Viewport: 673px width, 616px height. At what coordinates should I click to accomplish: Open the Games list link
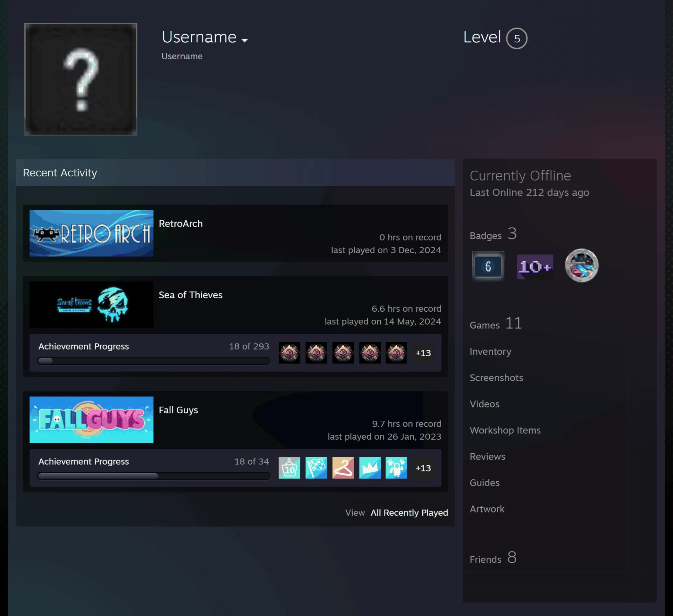pyautogui.click(x=496, y=324)
